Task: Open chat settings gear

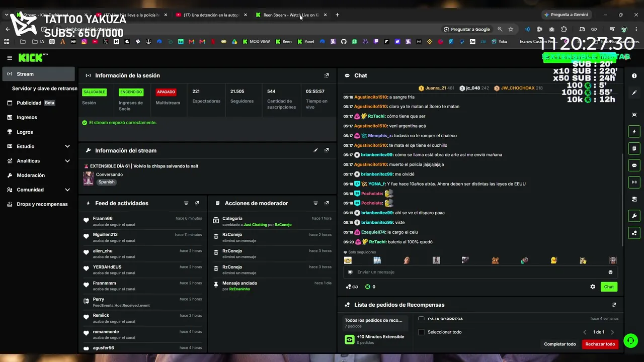Action: (x=593, y=287)
